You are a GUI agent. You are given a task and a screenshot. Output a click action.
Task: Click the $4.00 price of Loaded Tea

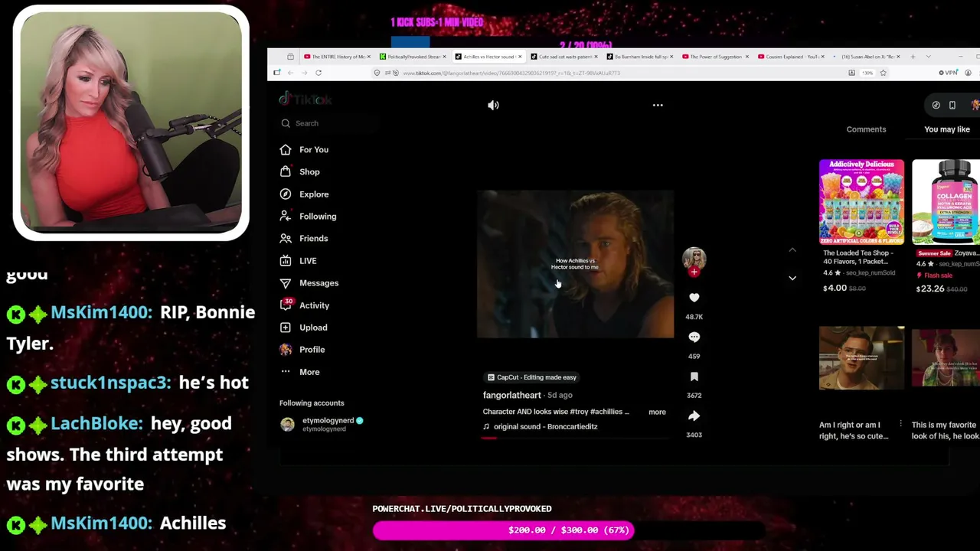835,288
